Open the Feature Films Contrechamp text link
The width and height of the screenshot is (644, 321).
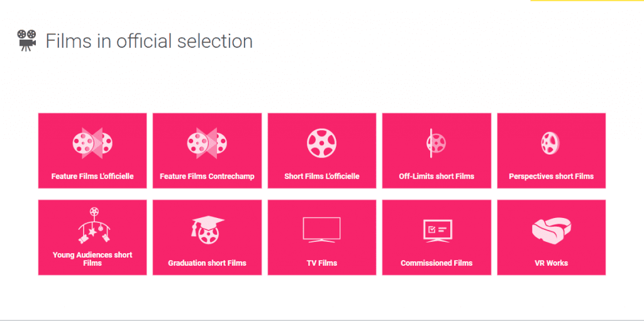pos(207,177)
